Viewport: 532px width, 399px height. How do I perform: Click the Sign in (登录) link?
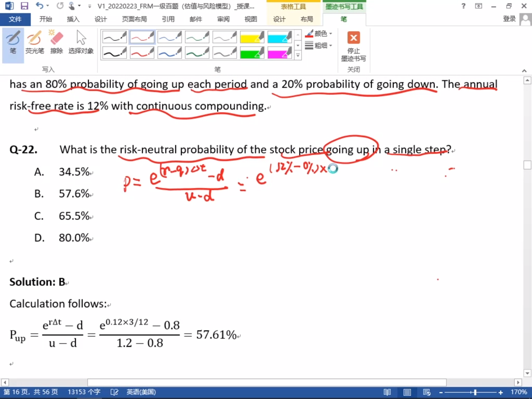[x=509, y=19]
